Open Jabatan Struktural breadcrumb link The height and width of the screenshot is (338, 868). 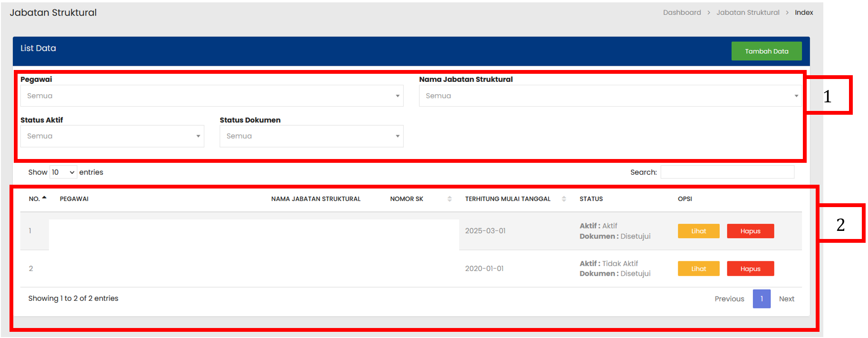click(748, 12)
